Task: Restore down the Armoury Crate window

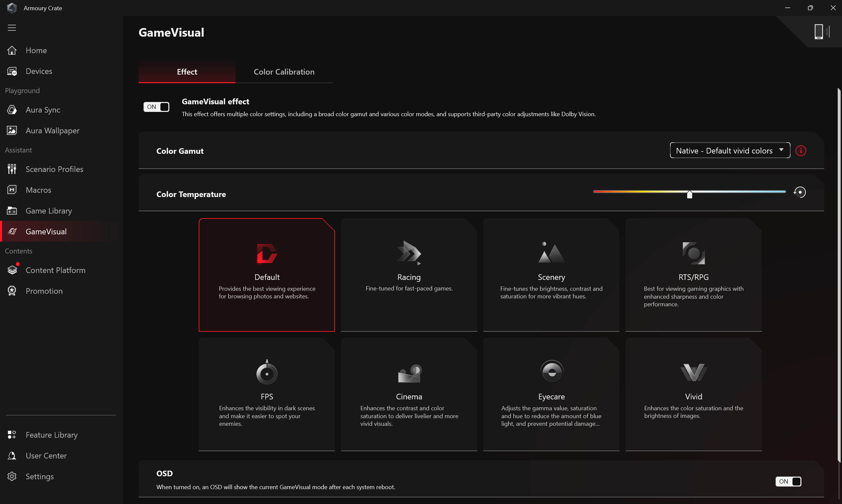Action: pos(810,8)
